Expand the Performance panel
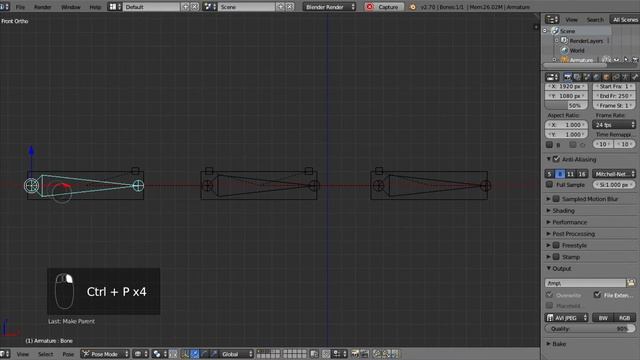The image size is (640, 360). (569, 222)
